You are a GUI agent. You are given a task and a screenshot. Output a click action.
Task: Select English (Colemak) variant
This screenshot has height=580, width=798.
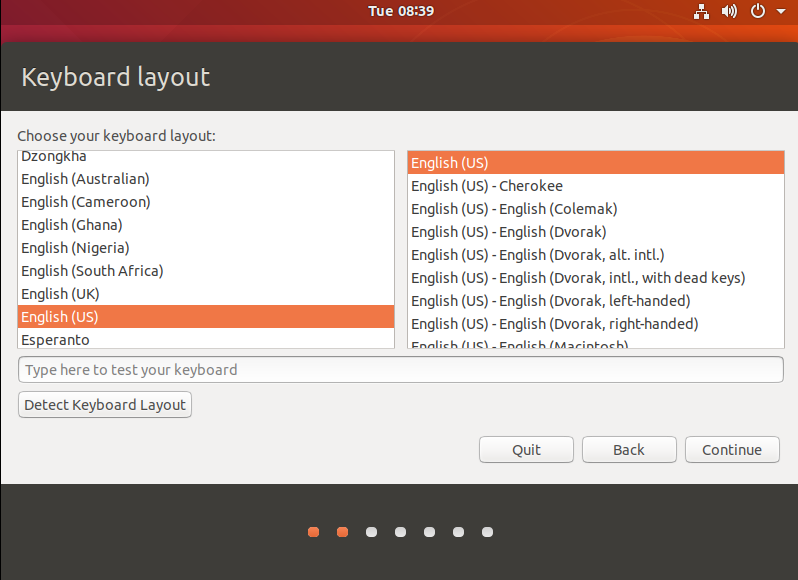pos(514,209)
